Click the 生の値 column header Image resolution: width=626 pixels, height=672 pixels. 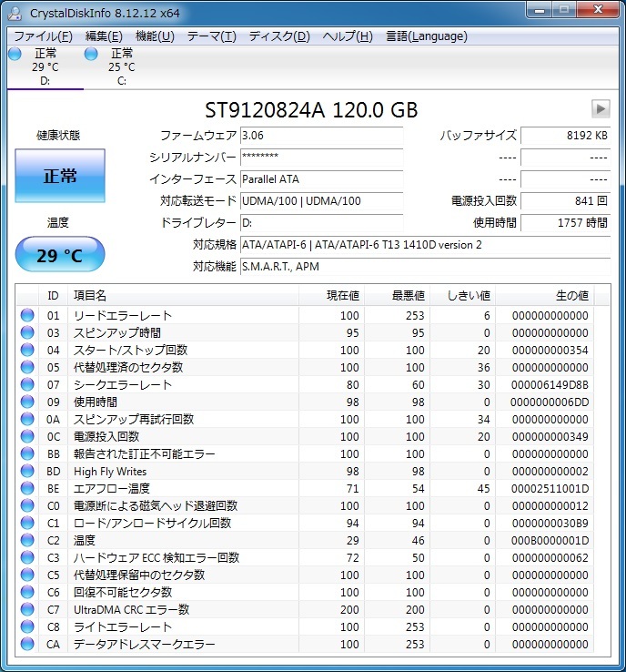click(x=571, y=296)
